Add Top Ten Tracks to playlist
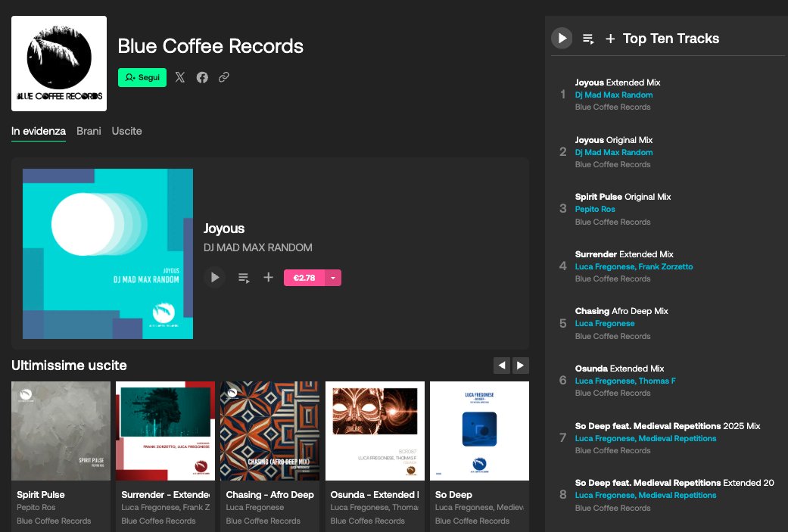Viewport: 788px width, 532px height. (x=610, y=39)
